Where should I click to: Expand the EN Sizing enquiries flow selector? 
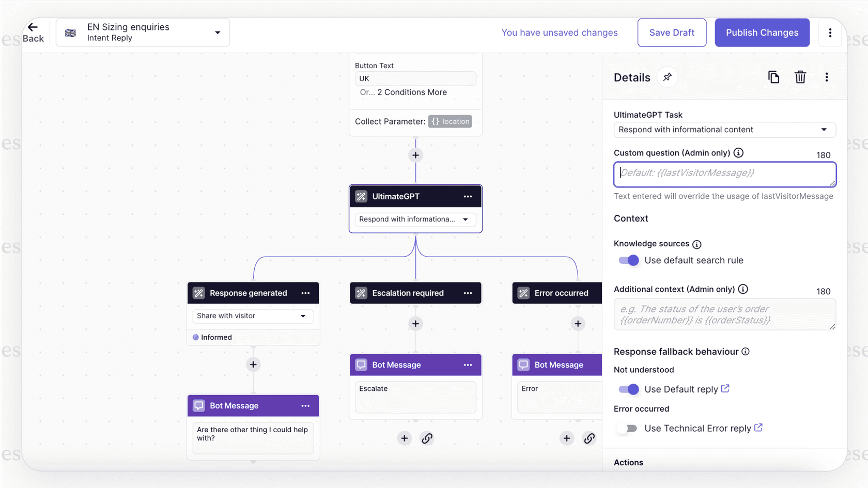217,32
